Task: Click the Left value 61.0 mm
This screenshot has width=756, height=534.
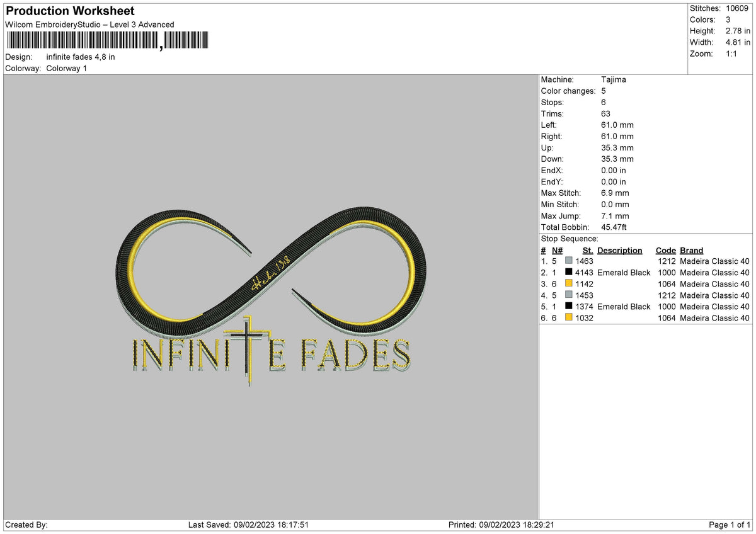Action: coord(617,125)
